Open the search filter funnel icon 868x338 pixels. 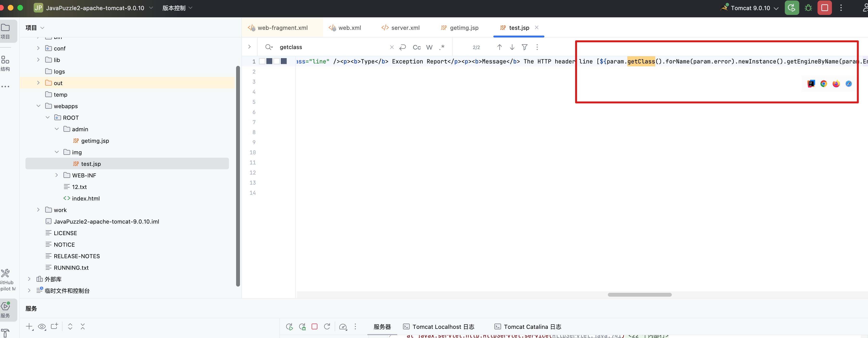click(x=524, y=47)
